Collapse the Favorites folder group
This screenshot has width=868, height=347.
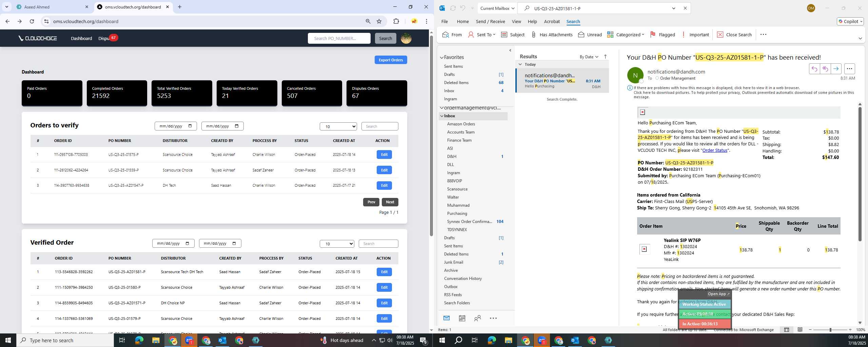(442, 58)
